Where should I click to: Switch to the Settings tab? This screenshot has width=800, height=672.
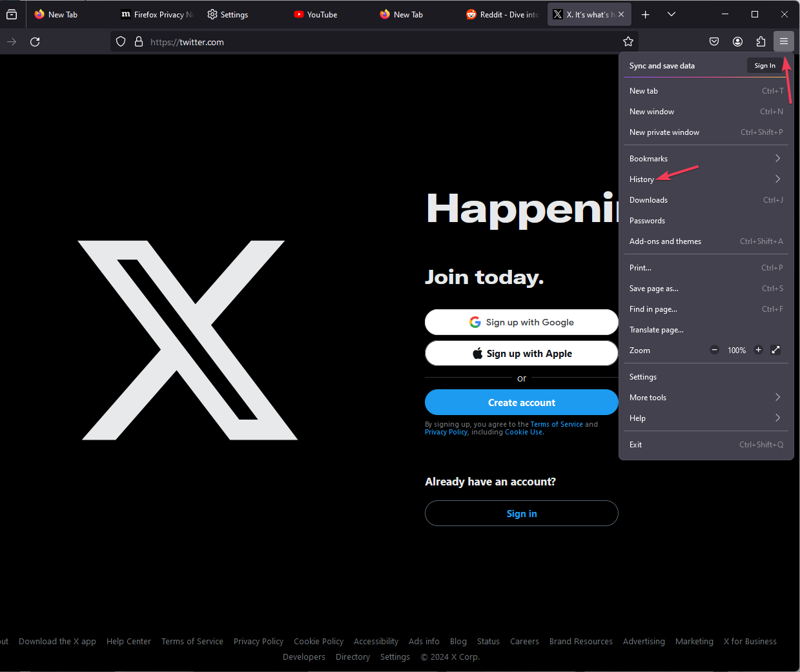(x=242, y=14)
